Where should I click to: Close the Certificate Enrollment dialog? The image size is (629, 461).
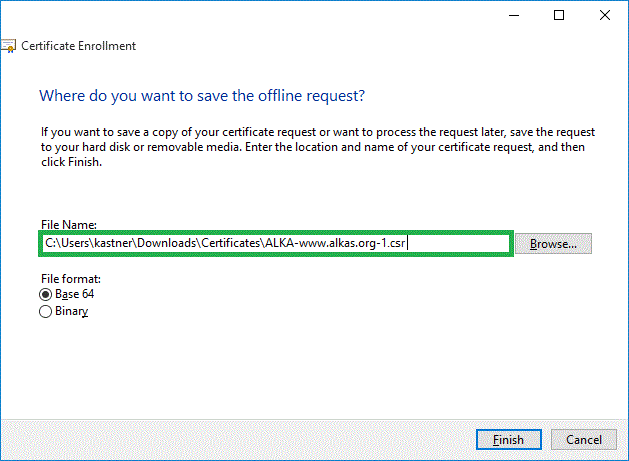click(605, 15)
